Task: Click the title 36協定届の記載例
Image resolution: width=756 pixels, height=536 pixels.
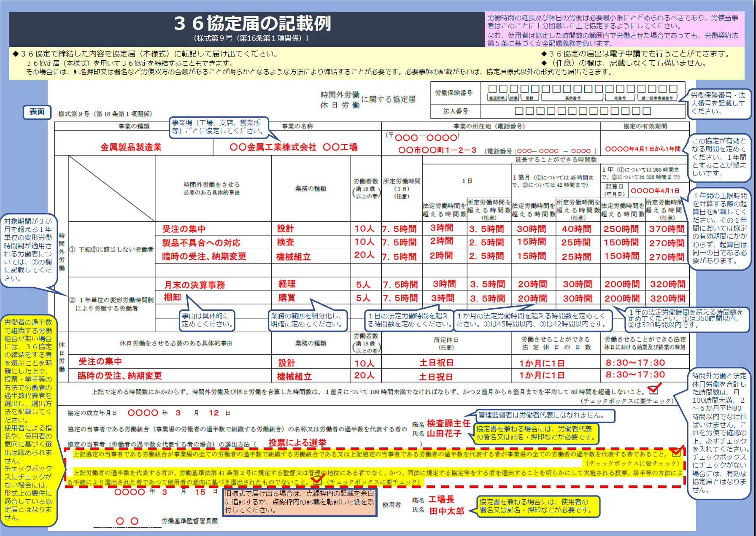Action: coord(252,23)
